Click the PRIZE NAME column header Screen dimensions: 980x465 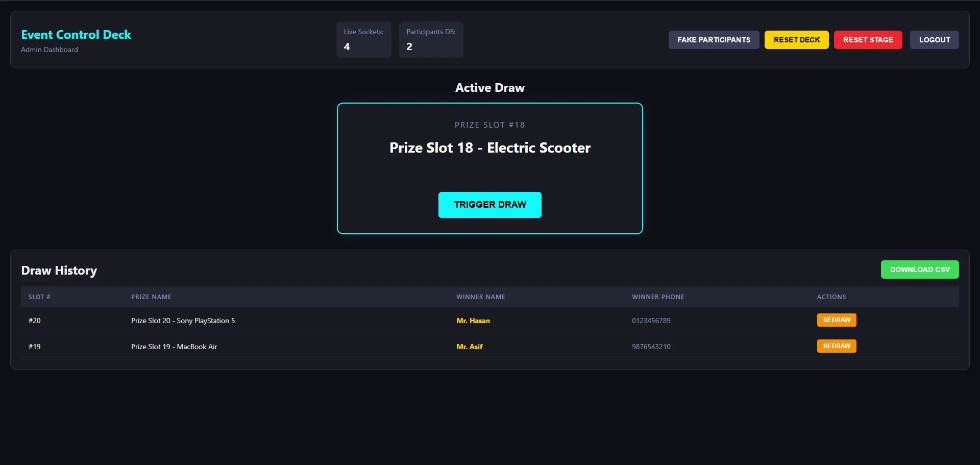tap(151, 297)
